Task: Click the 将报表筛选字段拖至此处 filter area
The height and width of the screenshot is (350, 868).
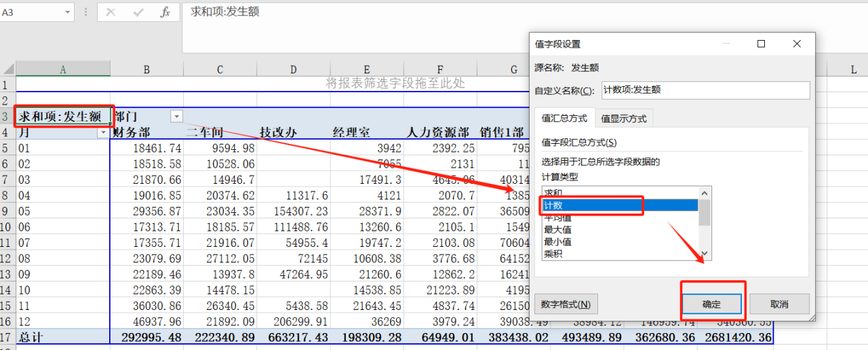Action: pyautogui.click(x=395, y=83)
